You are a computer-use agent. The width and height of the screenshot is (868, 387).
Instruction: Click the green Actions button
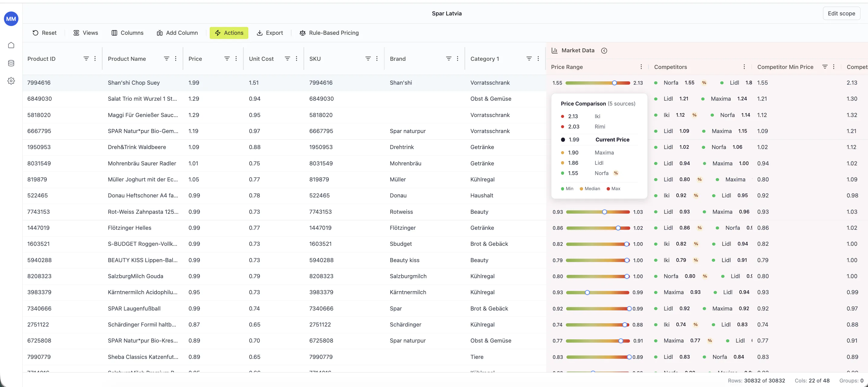point(229,33)
